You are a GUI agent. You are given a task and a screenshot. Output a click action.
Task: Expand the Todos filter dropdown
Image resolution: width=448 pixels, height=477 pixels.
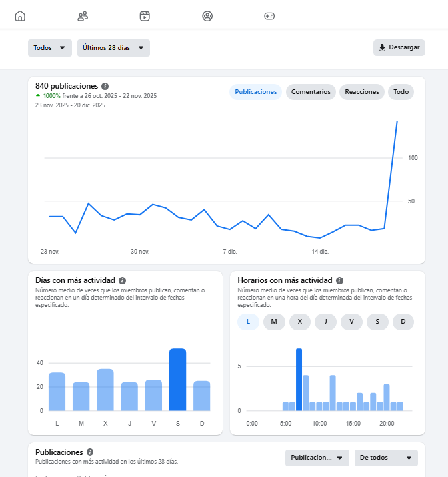(50, 48)
